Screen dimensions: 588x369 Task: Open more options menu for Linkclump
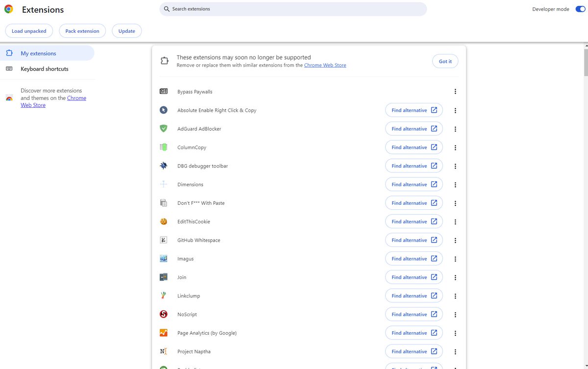point(455,296)
